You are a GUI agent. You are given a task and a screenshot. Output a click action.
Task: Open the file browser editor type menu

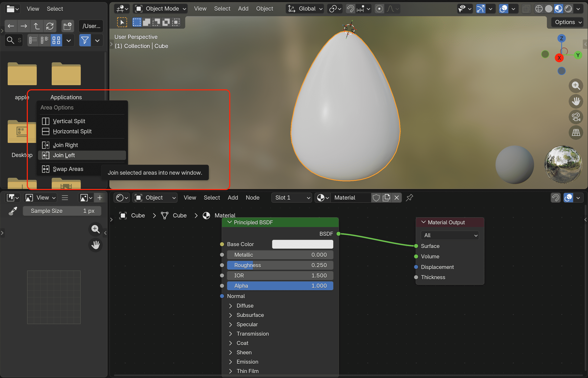click(x=12, y=9)
